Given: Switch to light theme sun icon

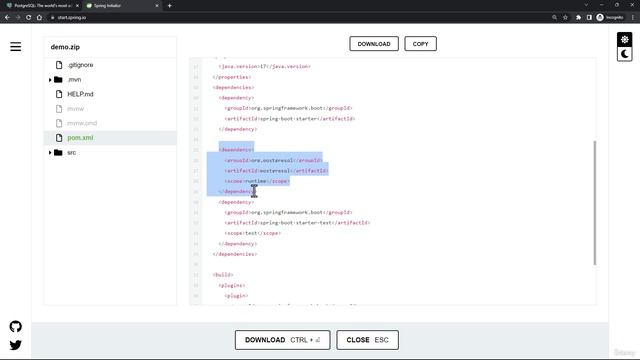Looking at the screenshot, I should [624, 40].
